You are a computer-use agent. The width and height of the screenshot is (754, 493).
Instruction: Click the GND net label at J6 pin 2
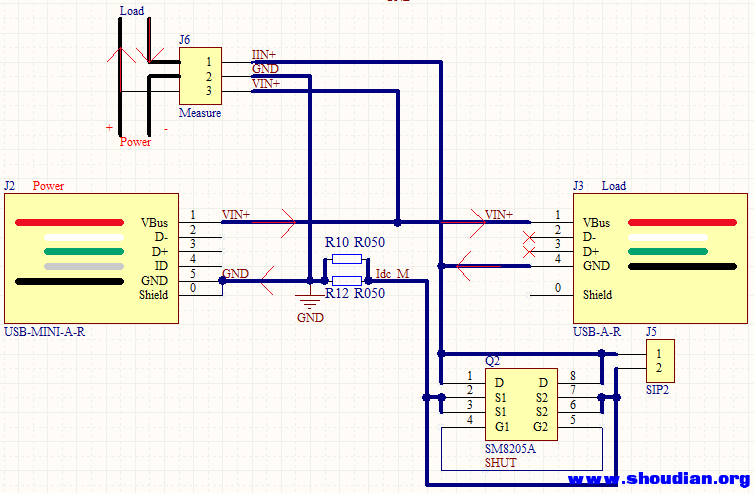click(265, 69)
